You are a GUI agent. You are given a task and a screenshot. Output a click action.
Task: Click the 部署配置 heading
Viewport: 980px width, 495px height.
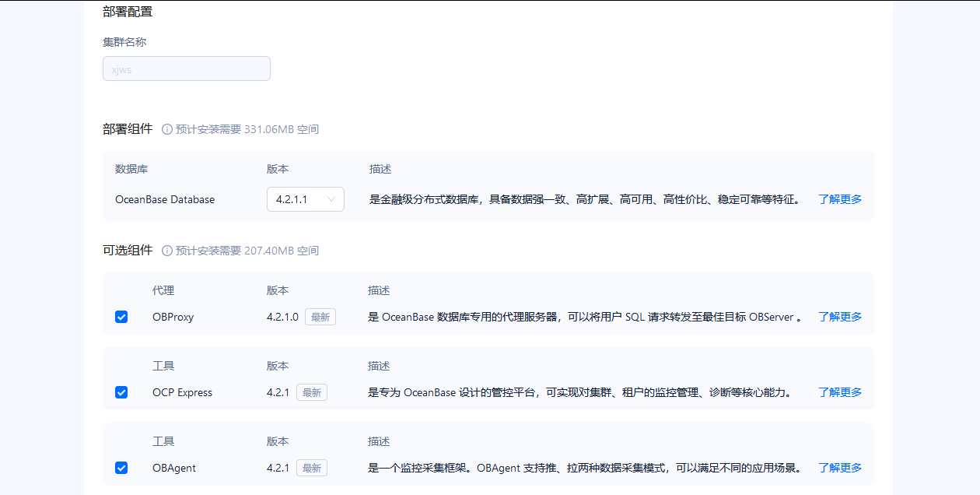click(128, 12)
